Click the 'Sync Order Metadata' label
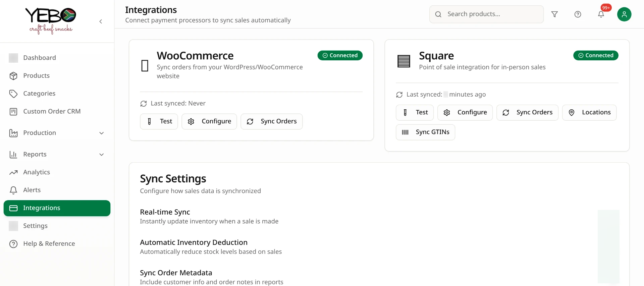Viewport: 644px width, 286px height. coord(176,273)
